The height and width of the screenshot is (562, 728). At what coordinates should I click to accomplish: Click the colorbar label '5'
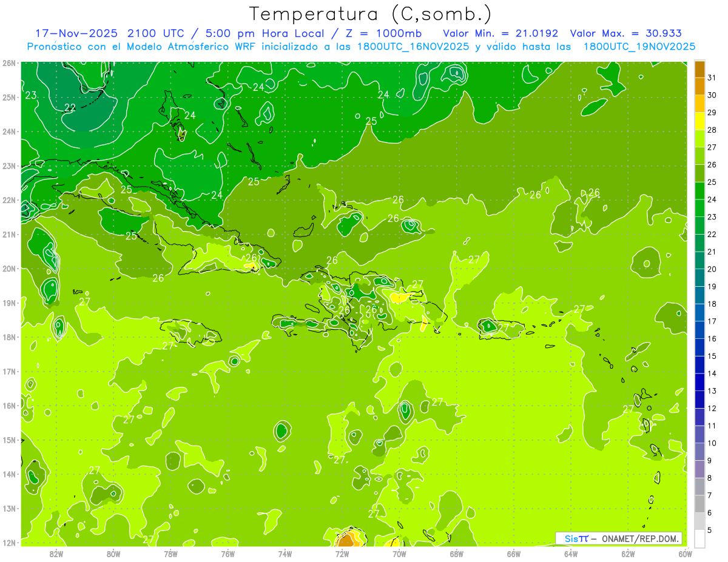tap(710, 530)
